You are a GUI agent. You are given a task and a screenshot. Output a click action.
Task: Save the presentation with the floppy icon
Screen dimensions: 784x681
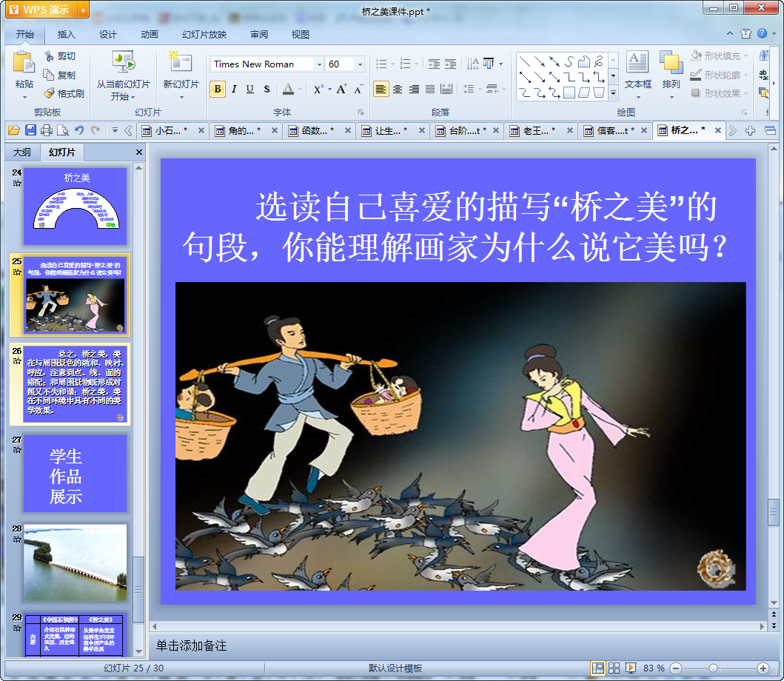30,130
